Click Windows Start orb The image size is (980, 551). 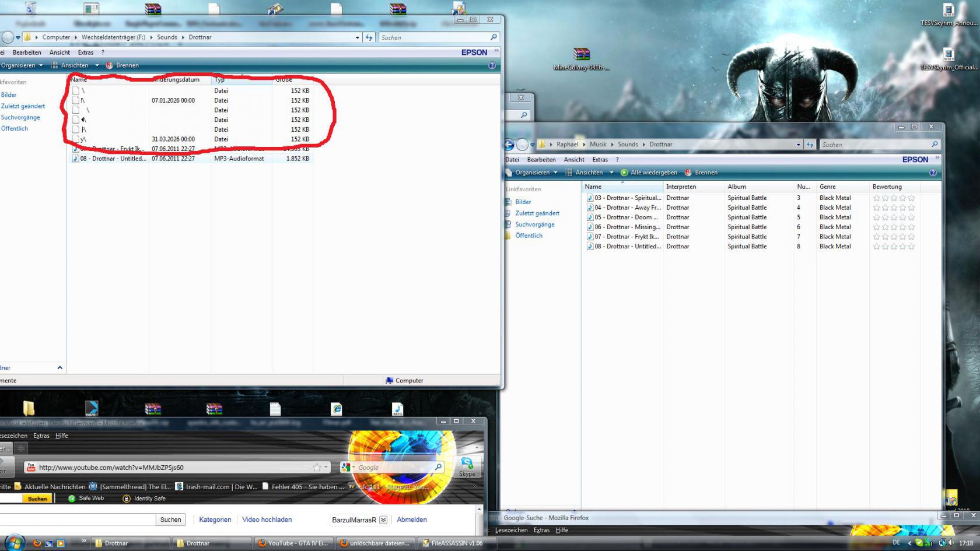pos(15,543)
